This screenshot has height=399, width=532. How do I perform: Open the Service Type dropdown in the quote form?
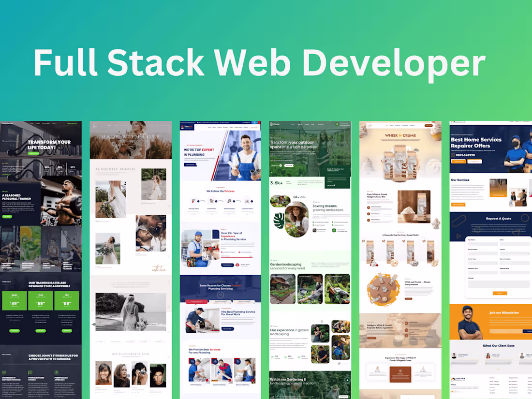point(483,263)
